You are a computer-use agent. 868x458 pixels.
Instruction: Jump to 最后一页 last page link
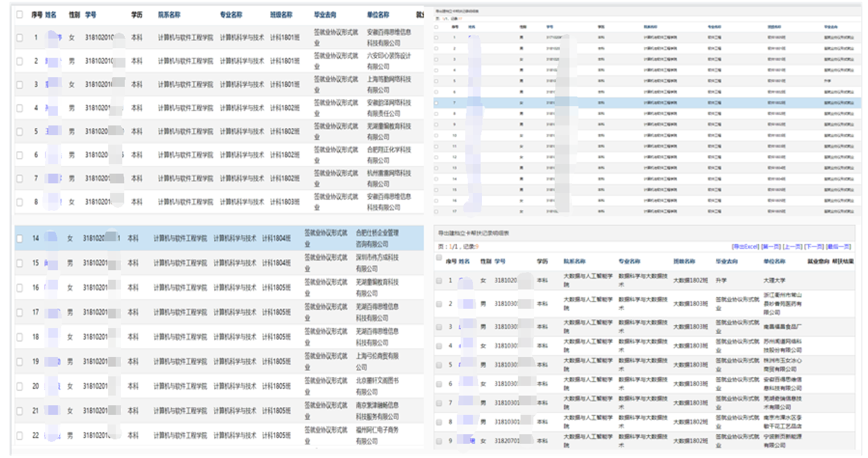tap(838, 246)
